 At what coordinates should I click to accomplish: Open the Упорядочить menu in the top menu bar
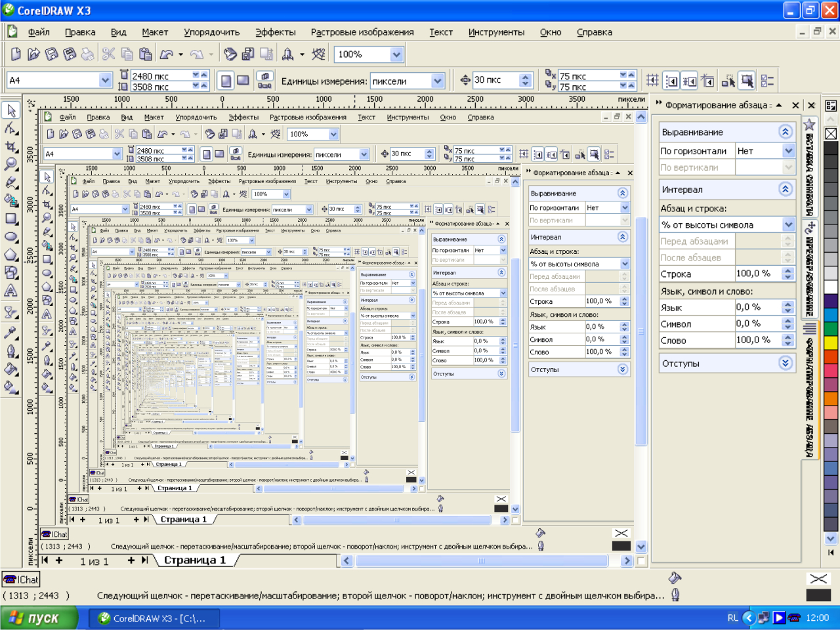point(211,31)
